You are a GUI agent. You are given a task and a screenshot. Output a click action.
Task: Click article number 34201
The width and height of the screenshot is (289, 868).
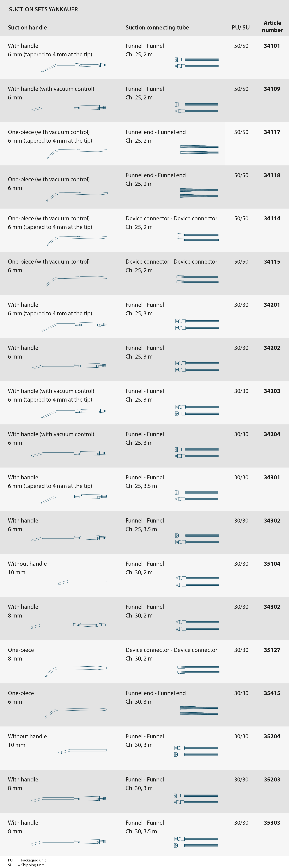(272, 305)
